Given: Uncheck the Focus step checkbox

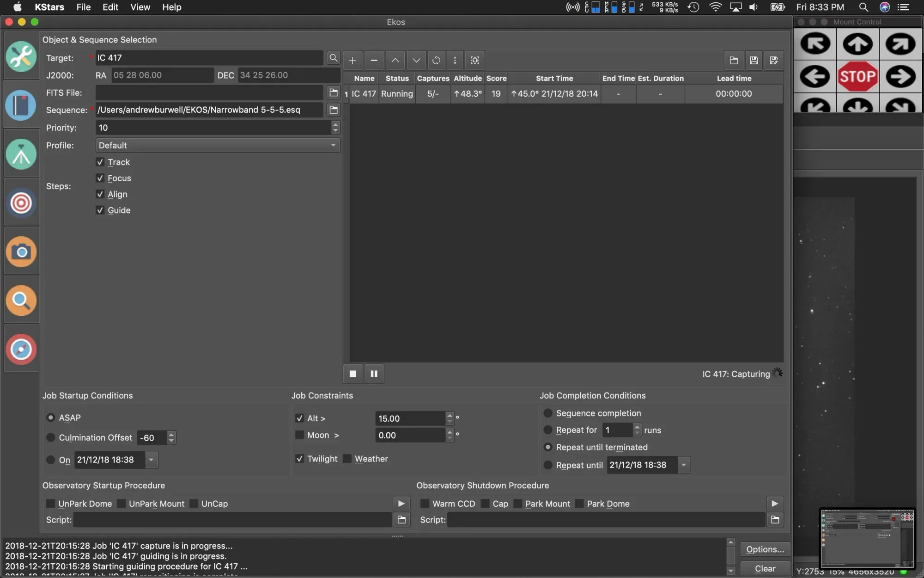Looking at the screenshot, I should click(100, 178).
